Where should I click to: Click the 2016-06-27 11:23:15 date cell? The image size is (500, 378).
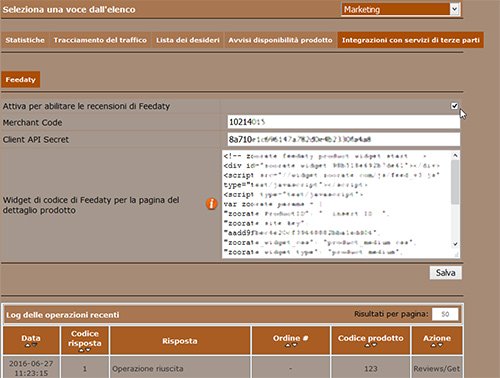click(31, 368)
